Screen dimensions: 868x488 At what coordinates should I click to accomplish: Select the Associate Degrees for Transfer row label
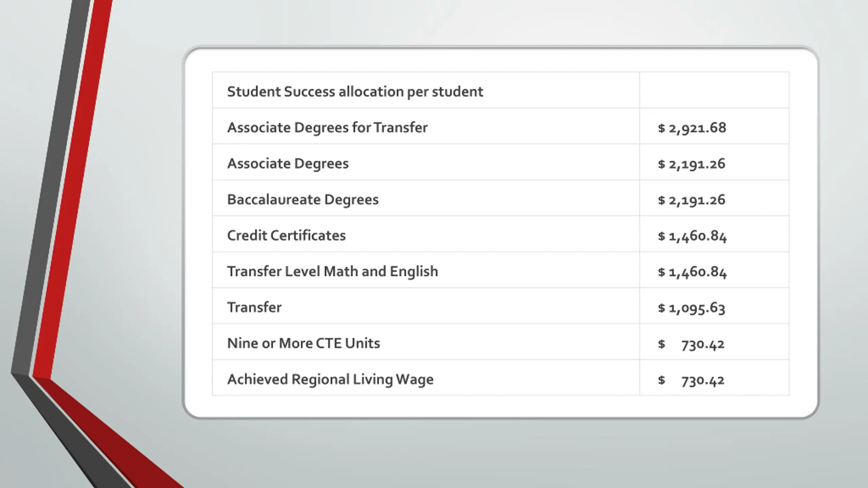pos(327,127)
